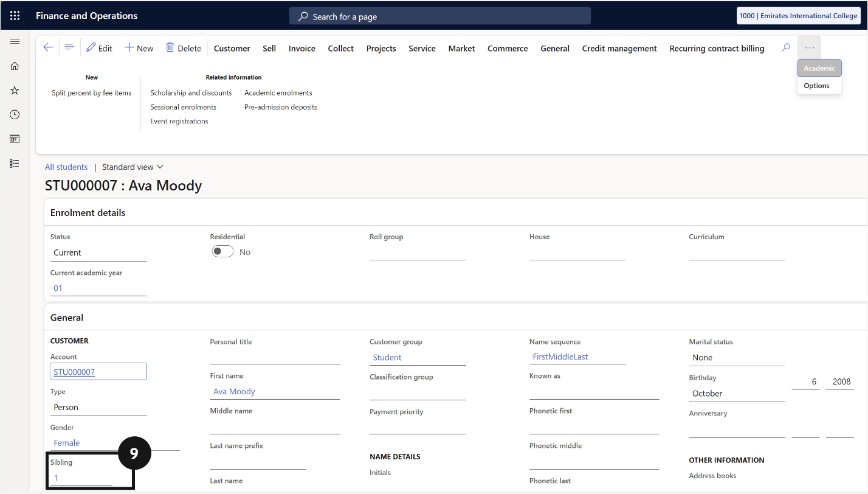Screen dimensions: 868x494
Task: Expand the Standard view dropdown
Action: coord(133,167)
